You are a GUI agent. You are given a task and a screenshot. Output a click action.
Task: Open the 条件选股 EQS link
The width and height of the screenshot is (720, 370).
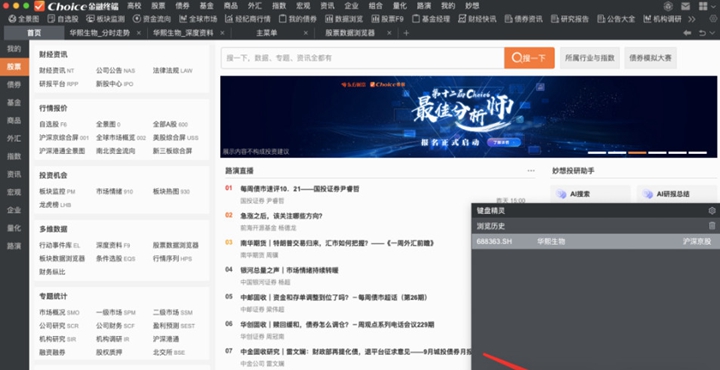tap(115, 258)
